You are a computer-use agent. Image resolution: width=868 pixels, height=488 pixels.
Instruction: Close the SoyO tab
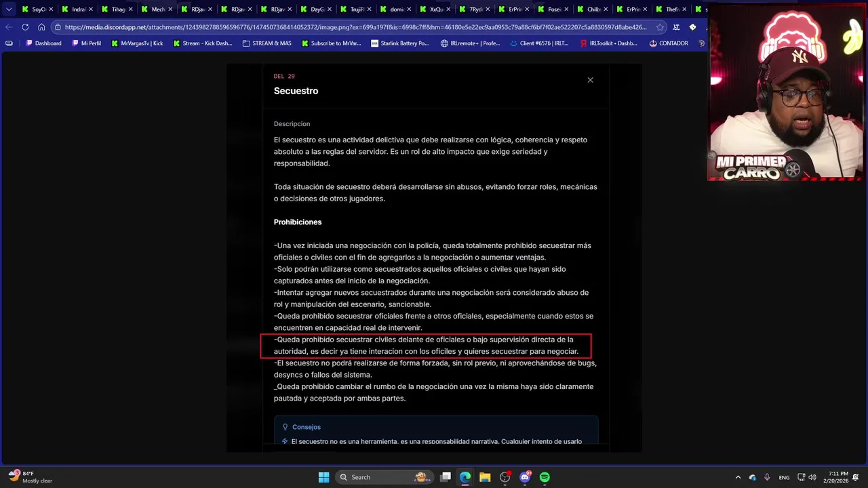click(x=51, y=9)
